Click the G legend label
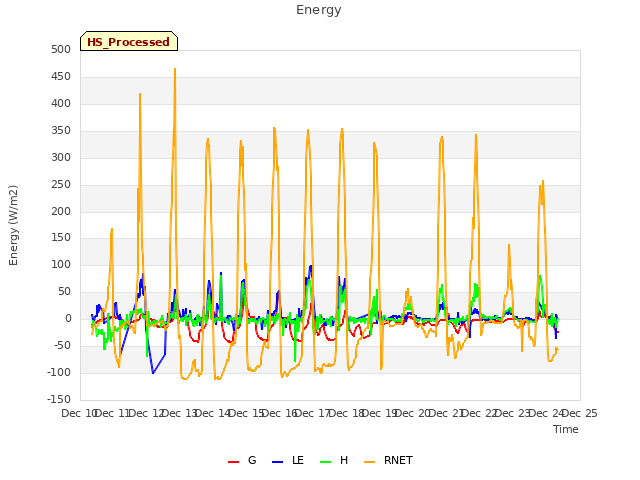Screen dimensions: 640x480 point(252,460)
